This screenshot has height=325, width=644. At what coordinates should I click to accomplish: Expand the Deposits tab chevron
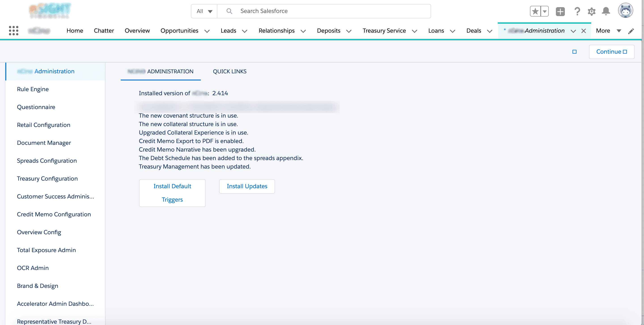coord(349,31)
